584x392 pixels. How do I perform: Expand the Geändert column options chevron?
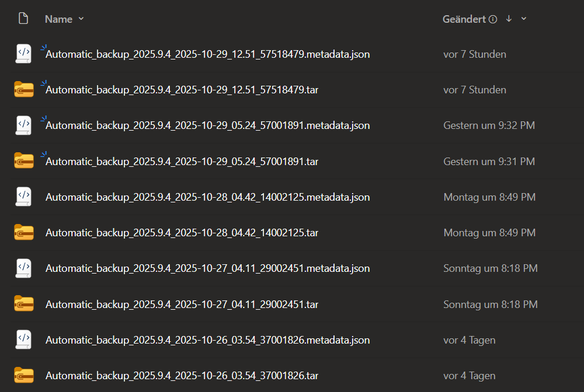click(524, 19)
